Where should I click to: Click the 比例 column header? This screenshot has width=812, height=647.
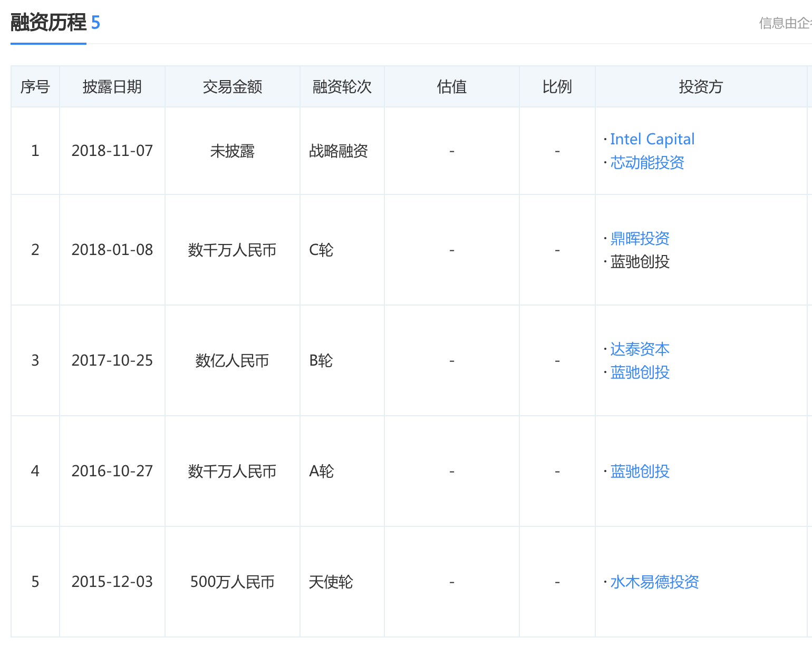pos(557,86)
